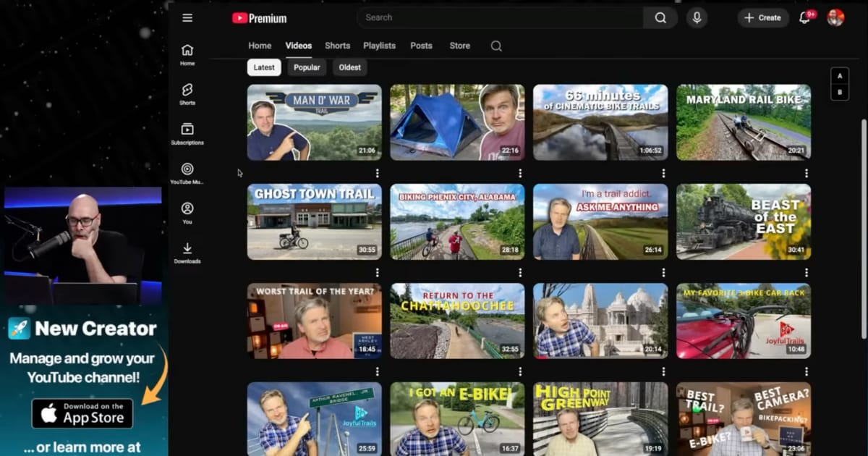Open the hamburger guide menu

coord(187,18)
